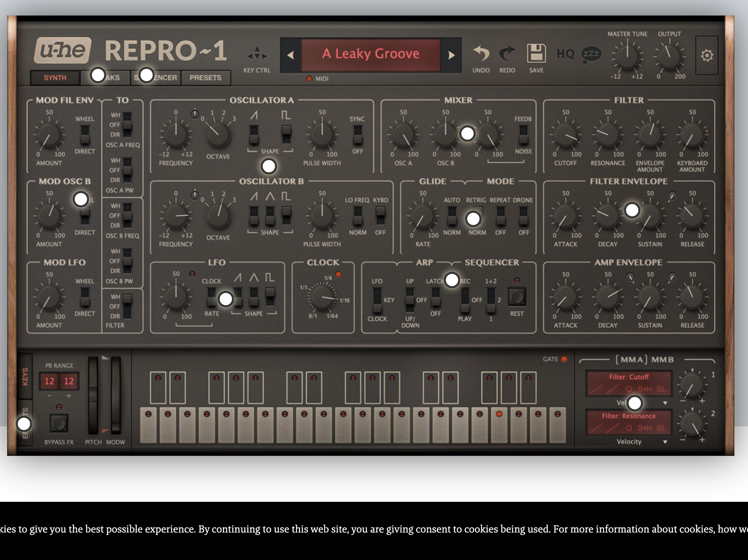The image size is (748, 560).
Task: Click the LFO sawtooth shape symbol
Action: pyautogui.click(x=238, y=277)
